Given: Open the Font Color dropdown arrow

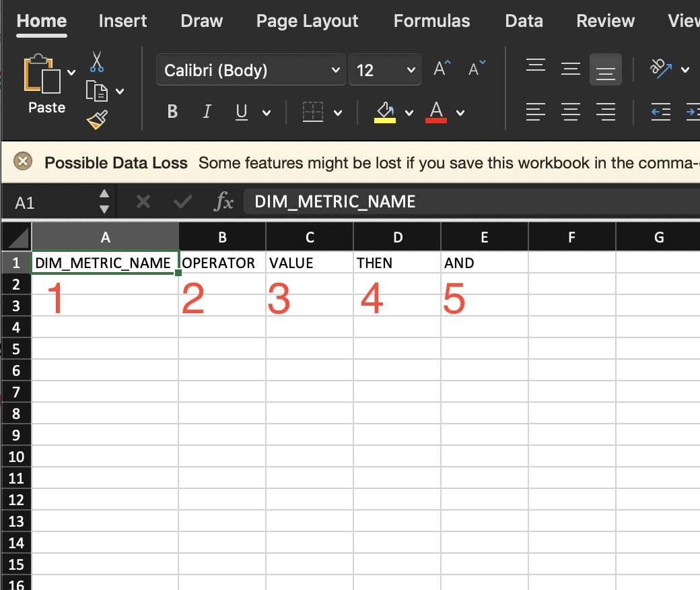Looking at the screenshot, I should (x=462, y=112).
